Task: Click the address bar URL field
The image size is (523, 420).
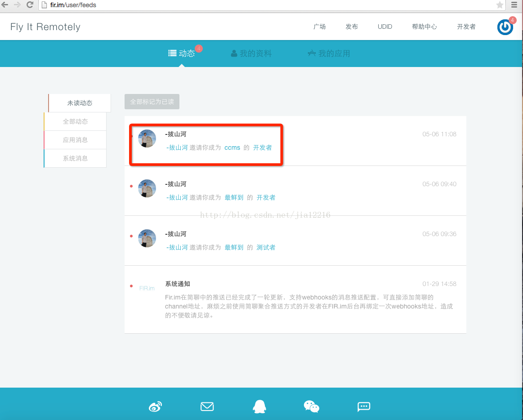Action: tap(270, 5)
